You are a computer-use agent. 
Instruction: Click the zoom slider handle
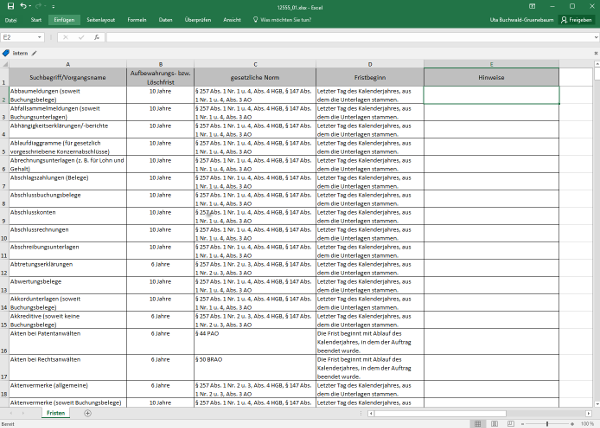(x=548, y=423)
